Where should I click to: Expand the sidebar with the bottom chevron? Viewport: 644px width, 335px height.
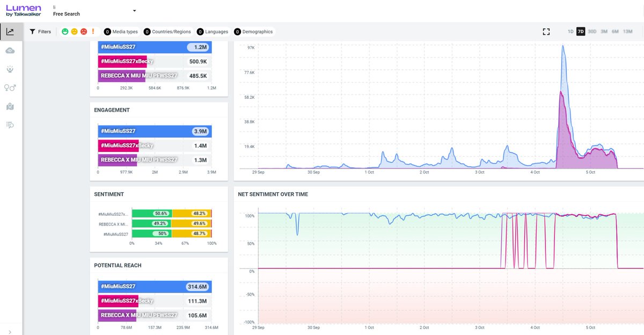(x=10, y=332)
